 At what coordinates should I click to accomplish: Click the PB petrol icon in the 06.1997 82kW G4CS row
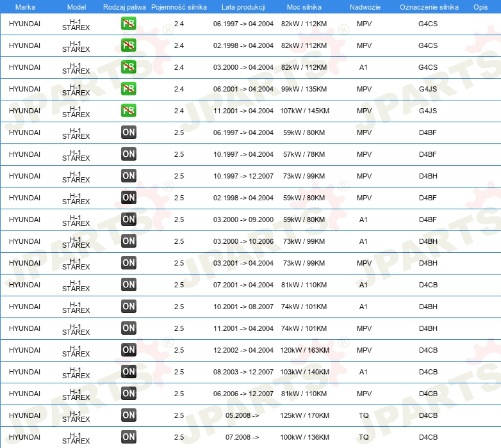(128, 24)
